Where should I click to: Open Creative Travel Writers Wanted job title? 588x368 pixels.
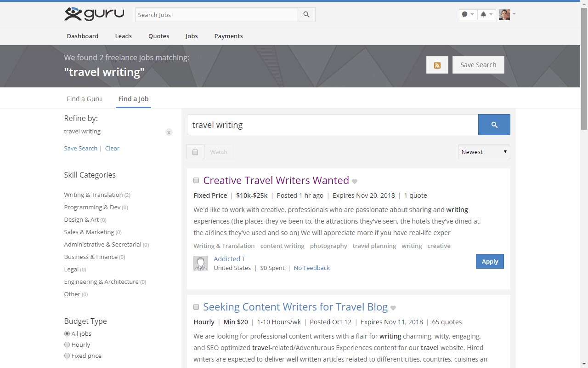tap(276, 180)
